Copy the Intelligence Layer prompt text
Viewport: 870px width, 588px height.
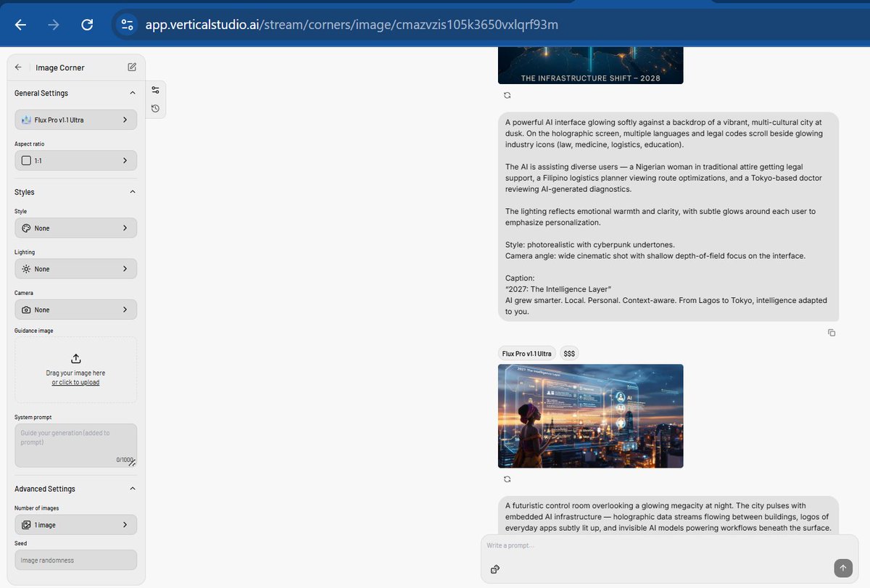click(832, 333)
